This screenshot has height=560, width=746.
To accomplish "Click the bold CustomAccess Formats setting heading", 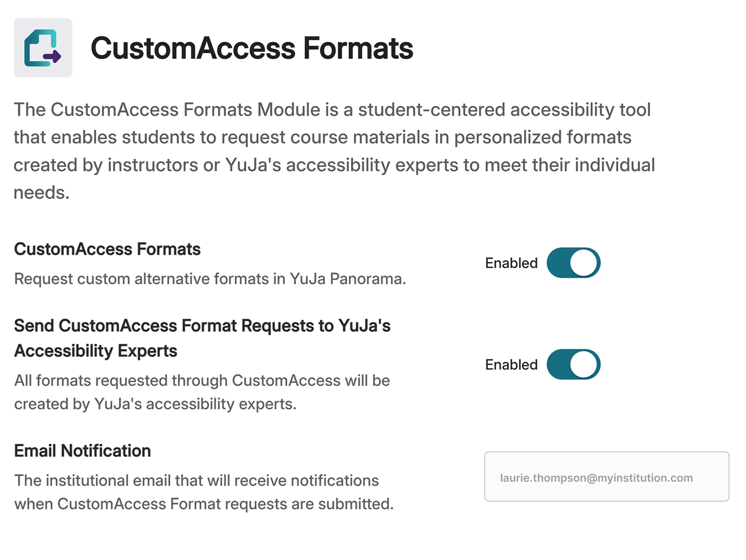I will click(x=107, y=249).
